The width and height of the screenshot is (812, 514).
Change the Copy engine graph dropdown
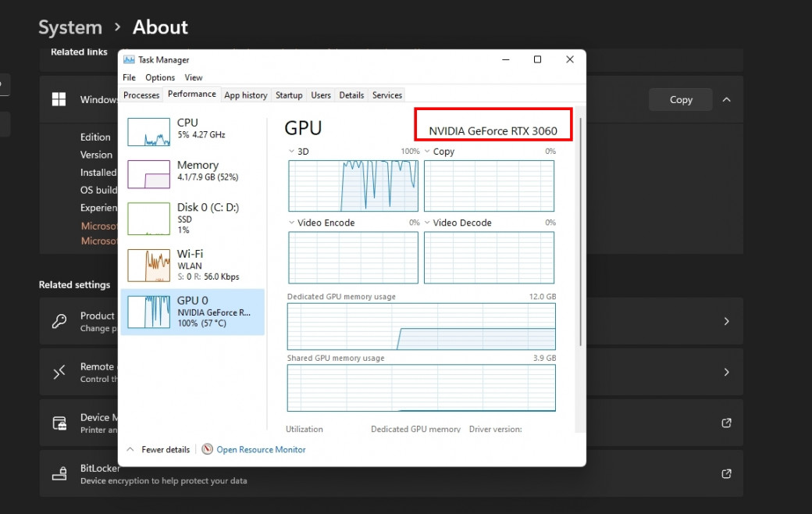point(427,152)
